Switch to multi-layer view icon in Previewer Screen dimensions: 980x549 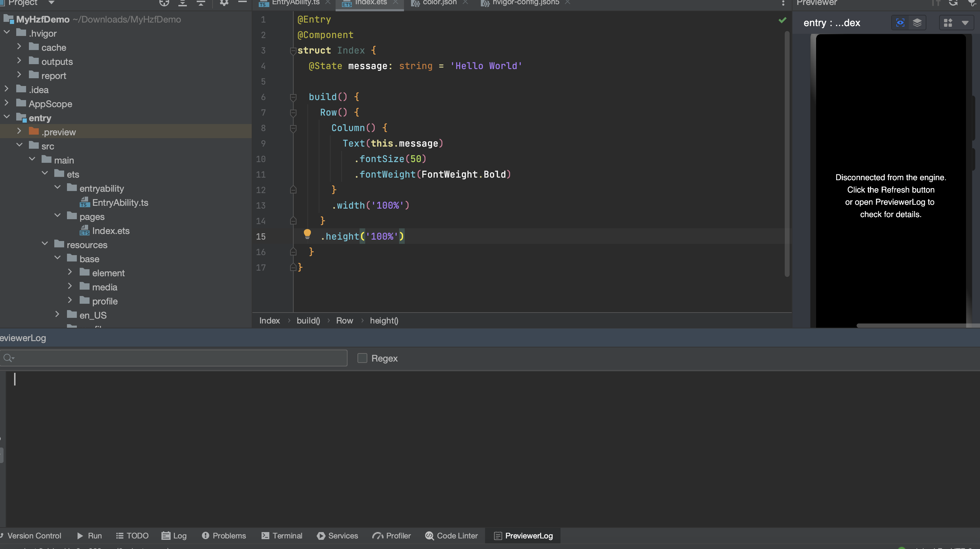917,23
